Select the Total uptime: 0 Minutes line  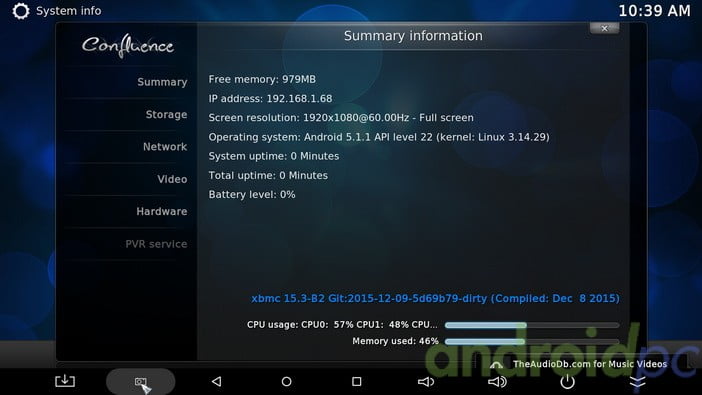point(268,176)
